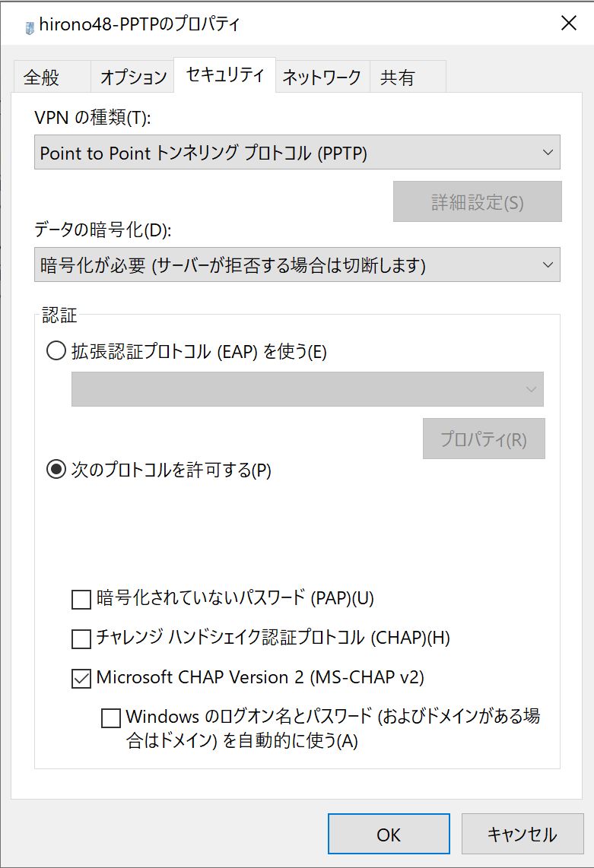The image size is (594, 868).
Task: Enable 暗号化されていないパスワード (PAP) checkbox
Action: (x=81, y=600)
